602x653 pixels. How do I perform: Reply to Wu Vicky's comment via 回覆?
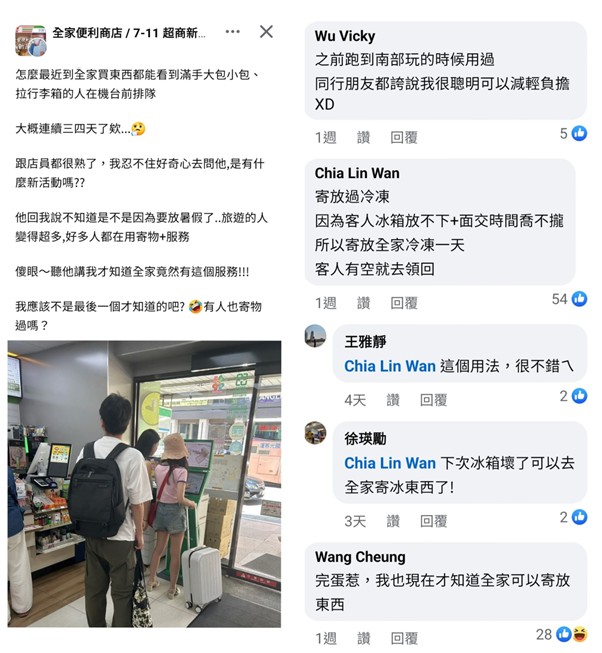[404, 137]
